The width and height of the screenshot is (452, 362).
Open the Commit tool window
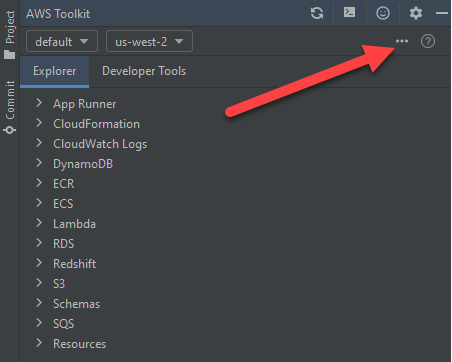click(10, 107)
